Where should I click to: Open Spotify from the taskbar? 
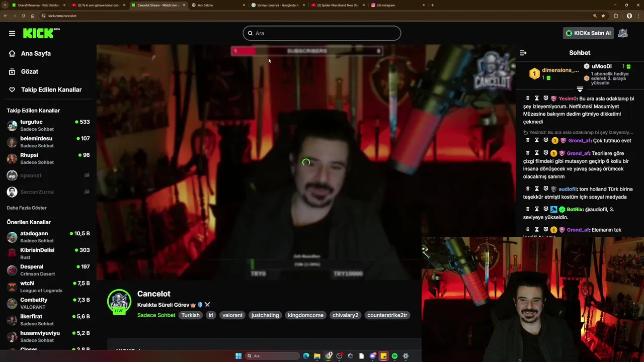tap(394, 356)
